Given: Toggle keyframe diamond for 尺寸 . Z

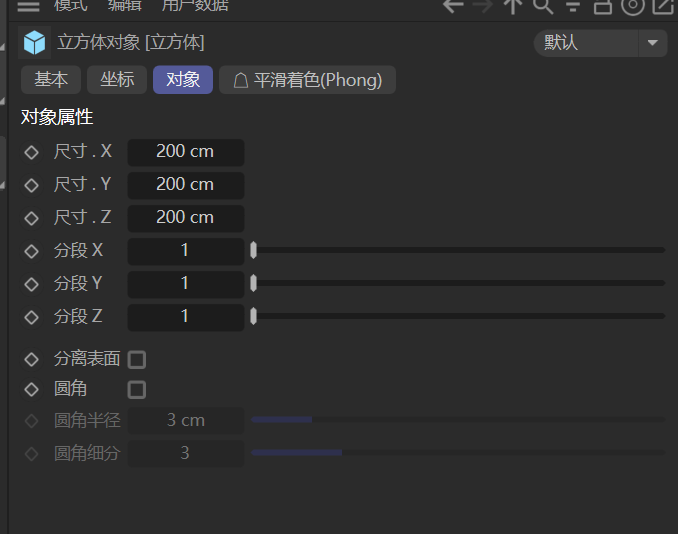Looking at the screenshot, I should pyautogui.click(x=32, y=218).
